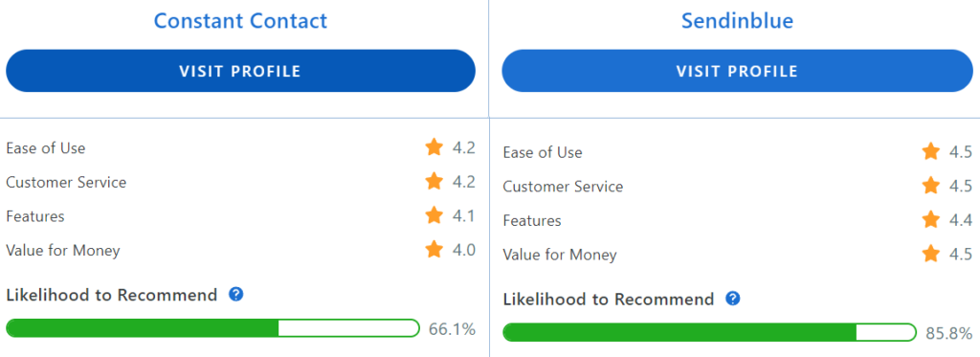Viewport: 980px width, 357px height.
Task: Click the Sendinblue title link
Action: [738, 21]
